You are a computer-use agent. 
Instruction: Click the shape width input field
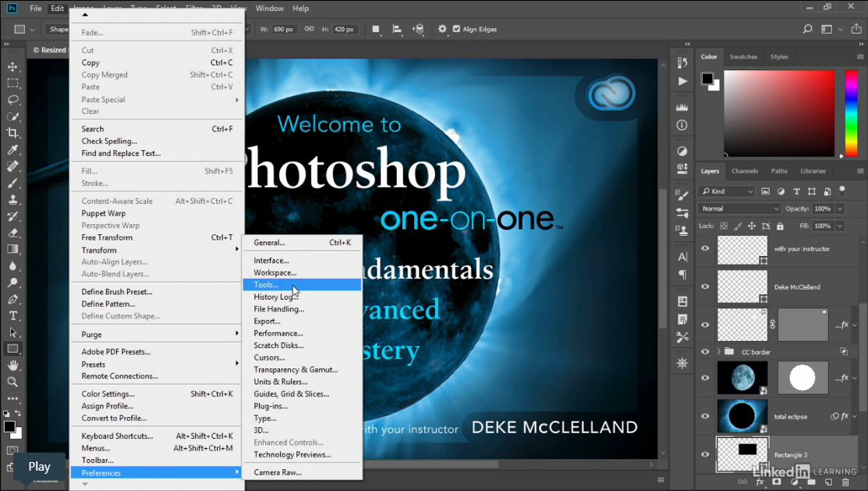(x=285, y=30)
